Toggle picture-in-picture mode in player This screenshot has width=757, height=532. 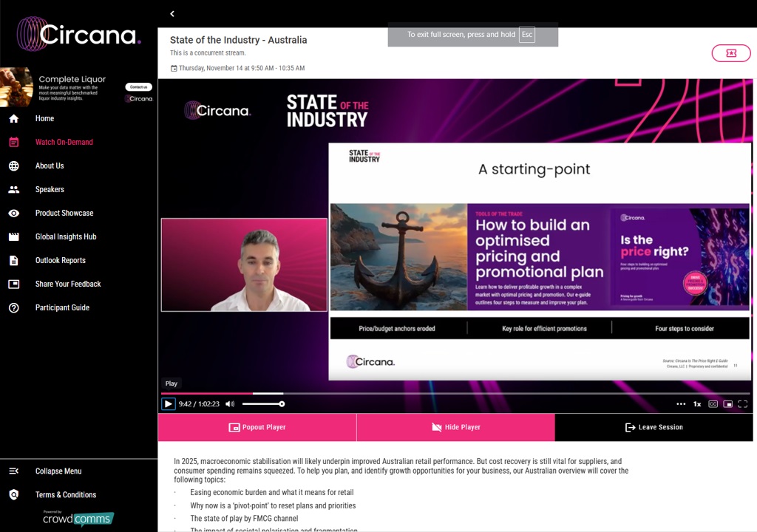[727, 404]
